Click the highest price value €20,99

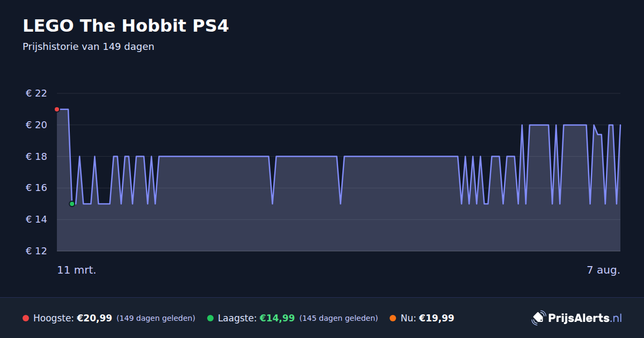coord(94,318)
